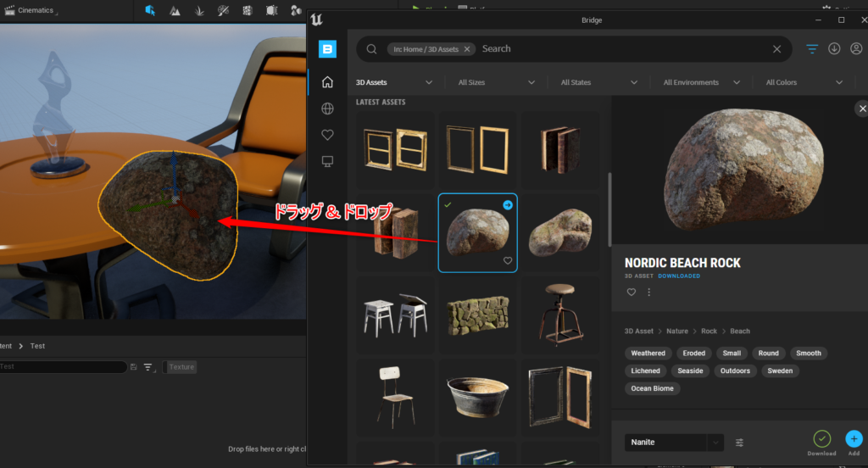Click the search magnifier icon in Bridge
This screenshot has width=868, height=468.
[371, 49]
